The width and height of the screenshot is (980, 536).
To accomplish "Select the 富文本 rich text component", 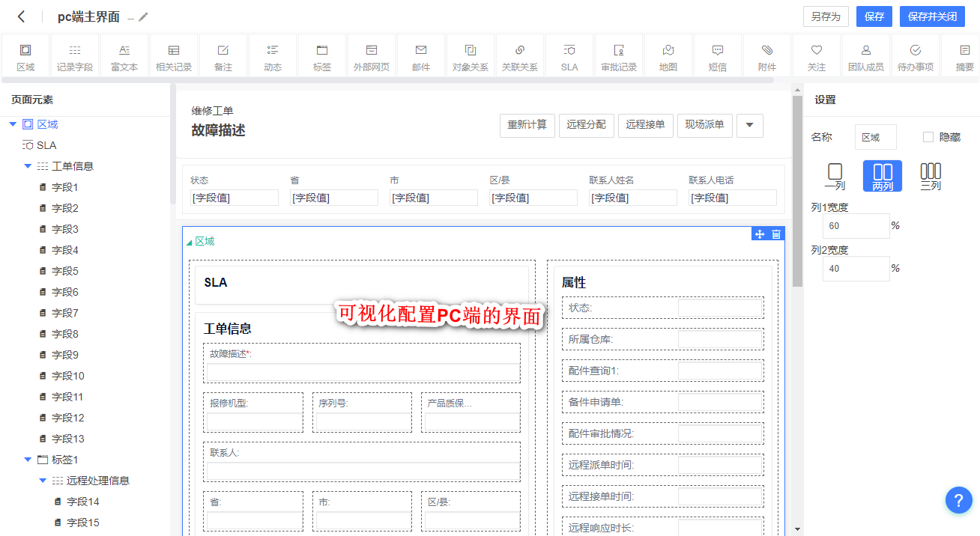I will 124,57.
